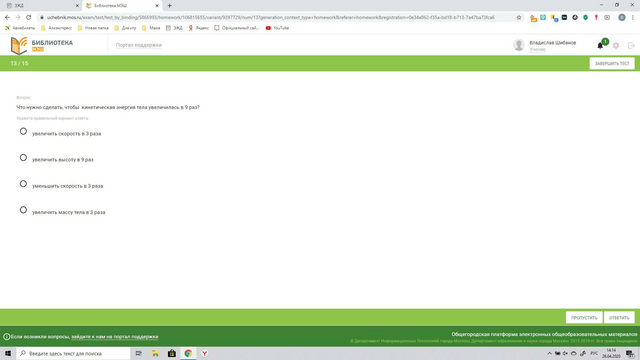Select answer увеличить скорость в 3 раза
The image size is (640, 360).
pos(23,131)
